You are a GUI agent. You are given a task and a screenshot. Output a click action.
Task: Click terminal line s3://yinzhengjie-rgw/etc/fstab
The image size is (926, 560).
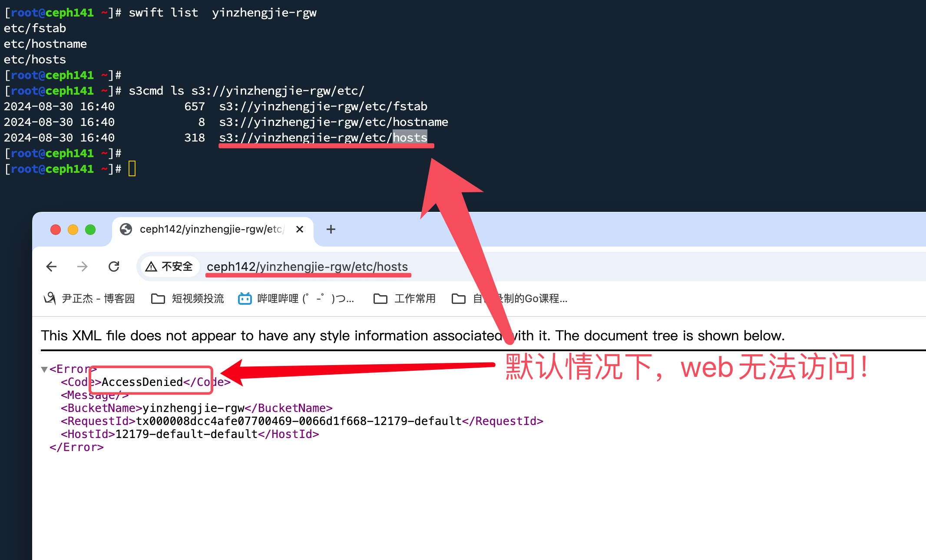pos(323,106)
